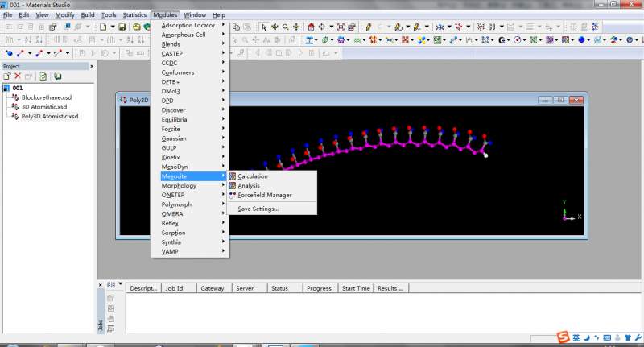Click the Gaussian G module icon

502,39
